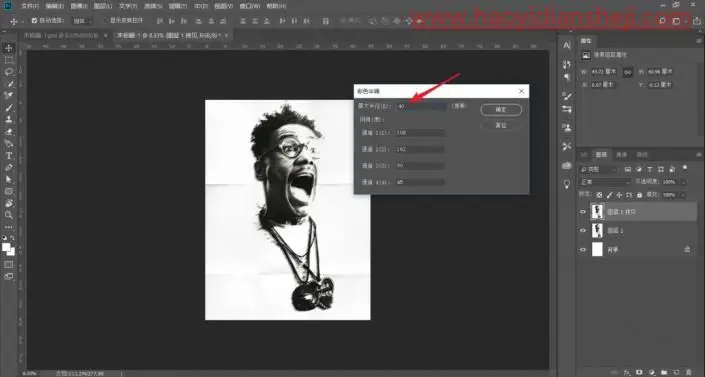
Task: Click the foreground color swatch
Action: [x=6, y=247]
